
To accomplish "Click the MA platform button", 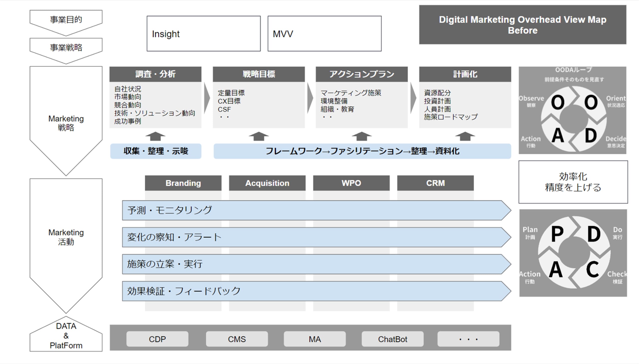I will [315, 339].
